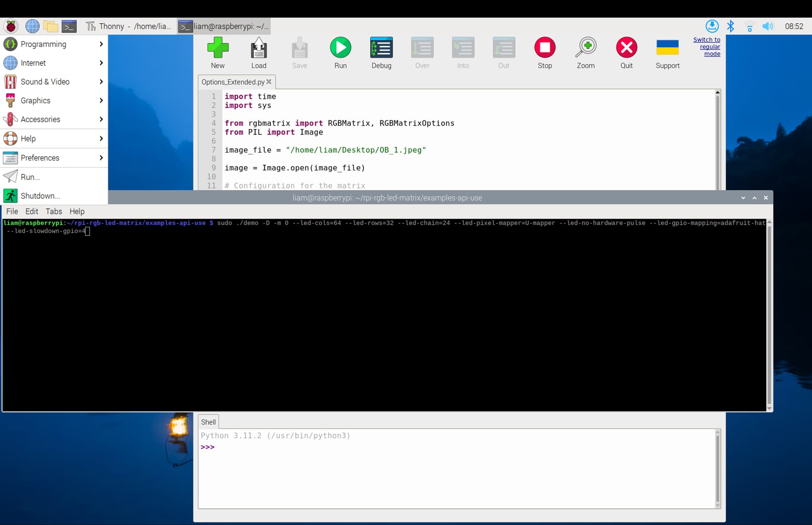The height and width of the screenshot is (525, 812).
Task: Click the Load file icon in Thonny
Action: [258, 47]
